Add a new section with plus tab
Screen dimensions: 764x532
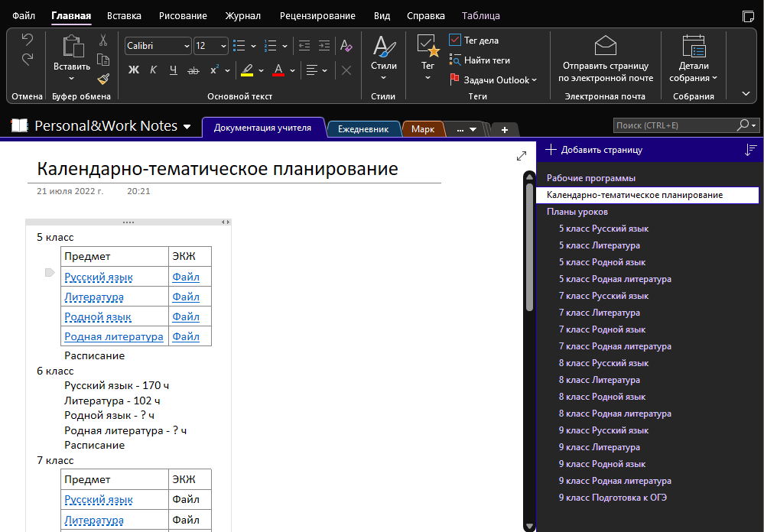click(x=505, y=130)
